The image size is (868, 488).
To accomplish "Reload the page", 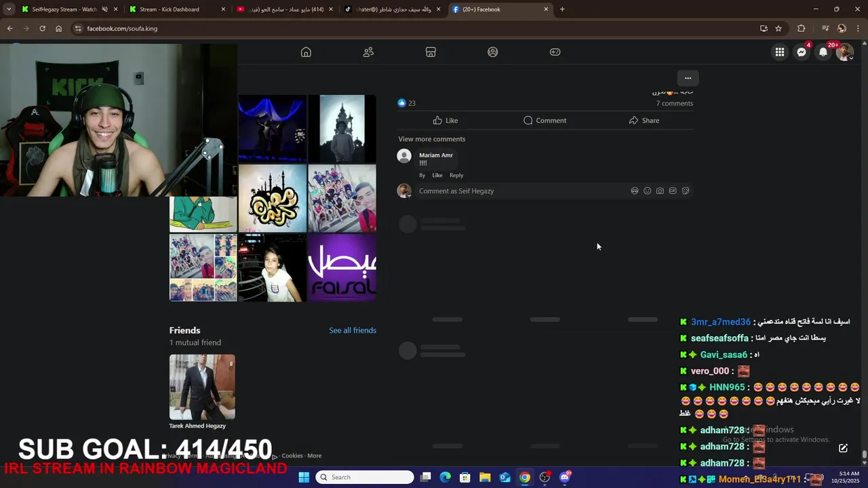I will tap(42, 28).
